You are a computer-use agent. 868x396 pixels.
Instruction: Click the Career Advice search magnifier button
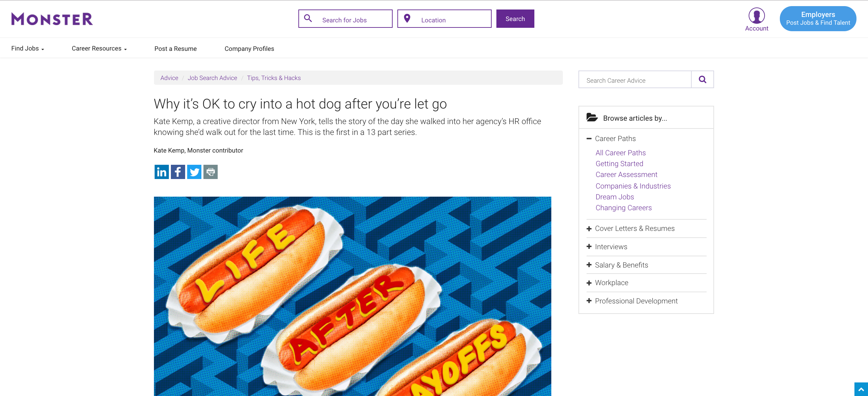click(x=703, y=79)
